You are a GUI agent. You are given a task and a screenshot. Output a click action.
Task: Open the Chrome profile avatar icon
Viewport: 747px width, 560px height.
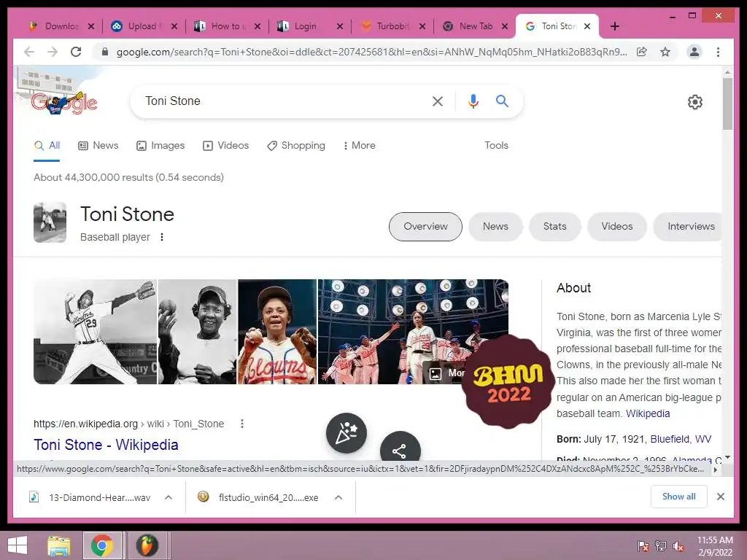click(694, 52)
